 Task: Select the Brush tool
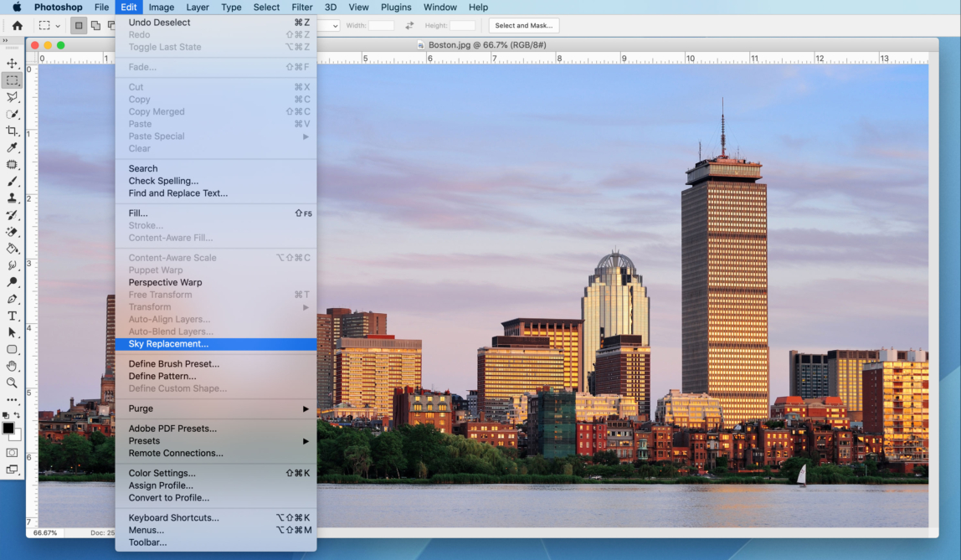(13, 182)
